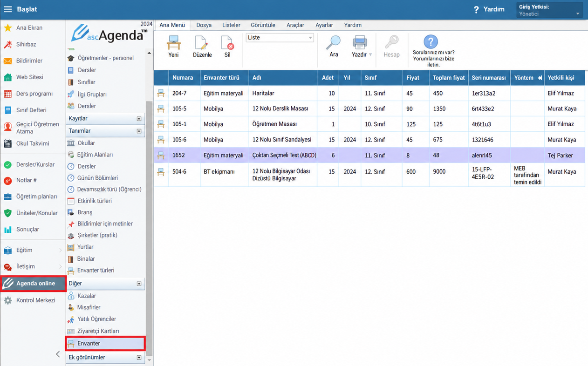Open the Liste view dropdown
The image size is (588, 366).
tap(280, 38)
